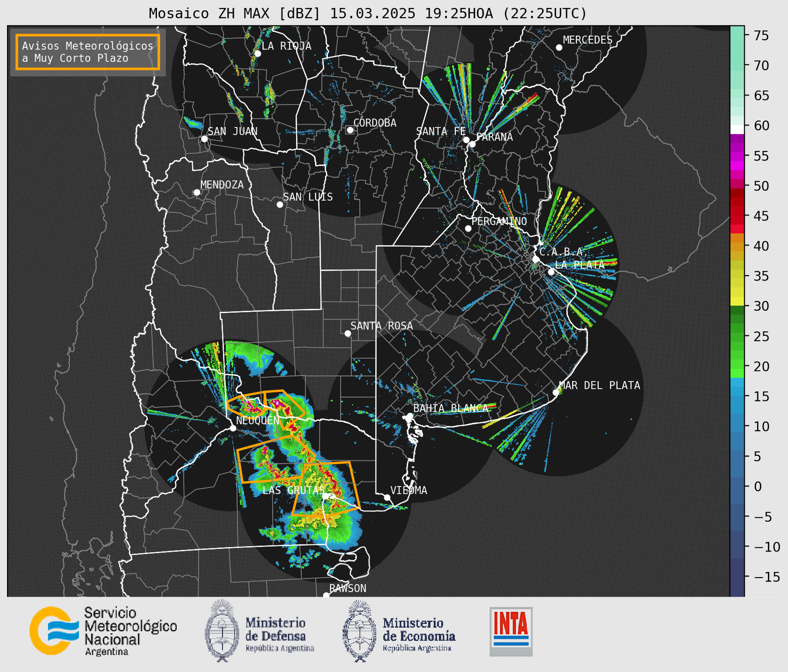Click the 70 tick label on the colorbar

(761, 65)
